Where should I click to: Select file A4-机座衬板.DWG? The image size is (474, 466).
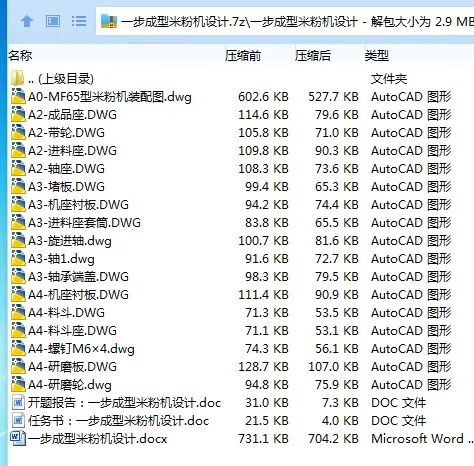click(x=78, y=295)
